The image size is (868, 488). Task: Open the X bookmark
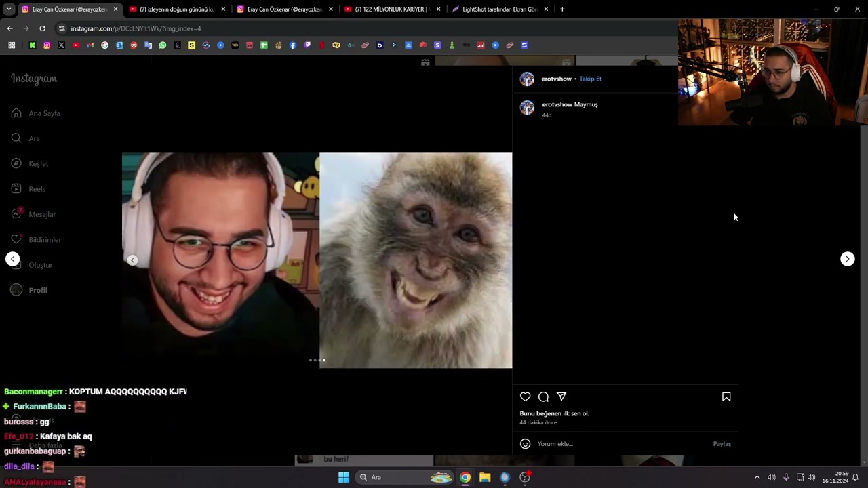tap(61, 45)
